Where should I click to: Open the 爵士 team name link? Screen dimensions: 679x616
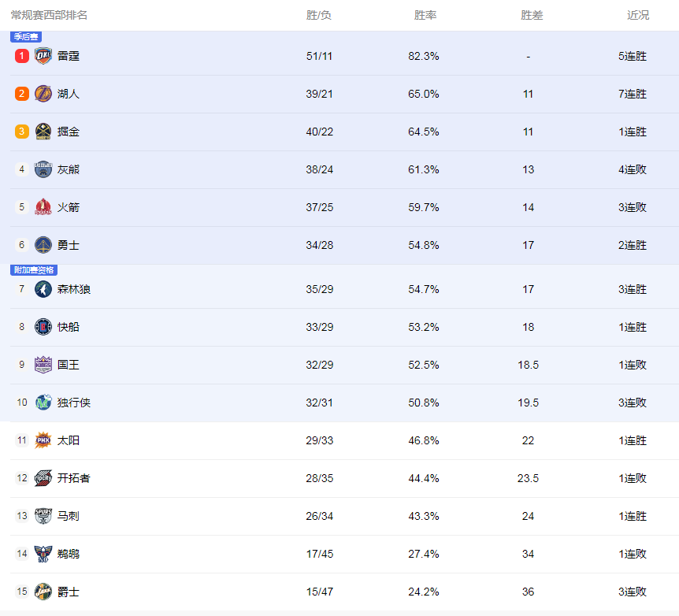69,592
